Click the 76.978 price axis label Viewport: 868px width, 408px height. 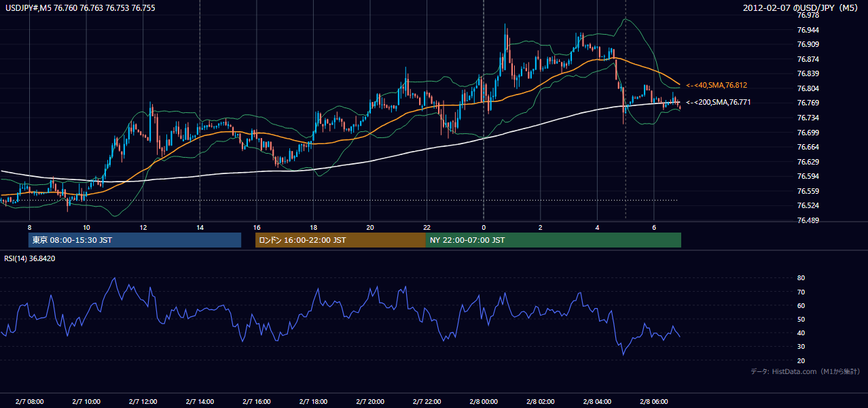click(808, 15)
